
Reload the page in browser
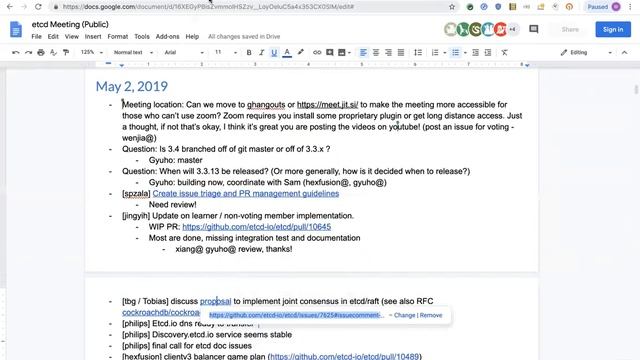[x=38, y=7]
